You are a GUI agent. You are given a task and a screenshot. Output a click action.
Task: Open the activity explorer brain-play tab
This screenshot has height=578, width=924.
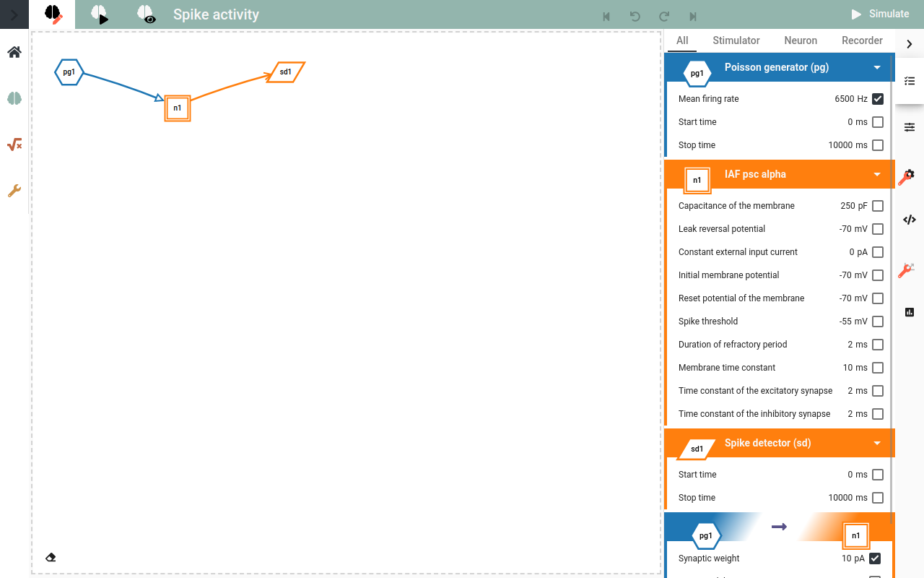[99, 14]
